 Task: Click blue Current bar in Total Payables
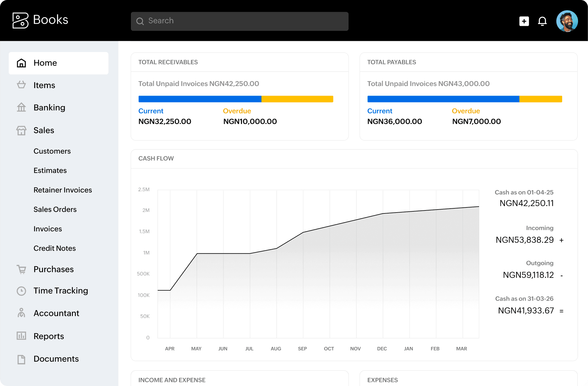[443, 99]
